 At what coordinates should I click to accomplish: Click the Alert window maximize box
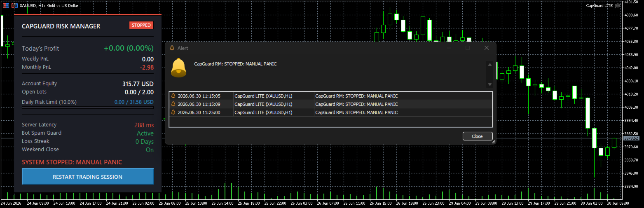pos(468,48)
